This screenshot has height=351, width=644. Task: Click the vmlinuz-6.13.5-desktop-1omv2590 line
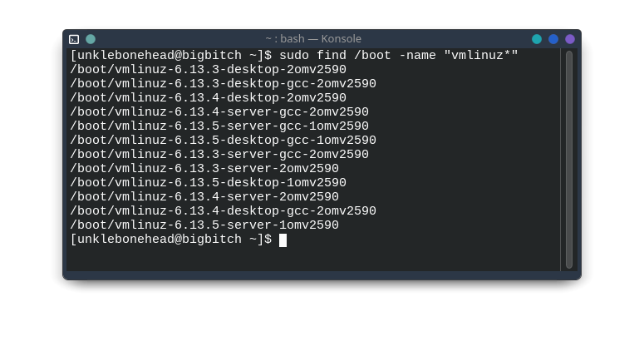209,182
